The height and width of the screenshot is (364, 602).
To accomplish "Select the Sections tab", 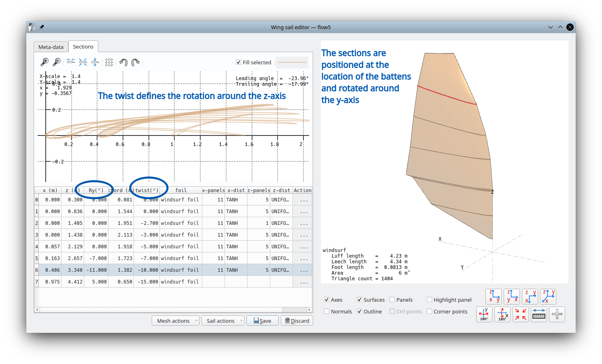I will [83, 47].
